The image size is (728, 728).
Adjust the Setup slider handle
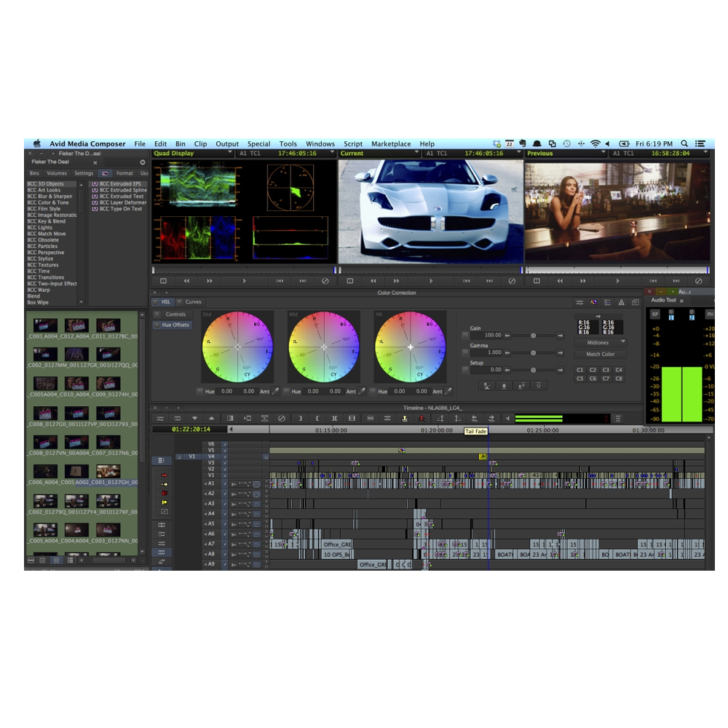pyautogui.click(x=534, y=370)
